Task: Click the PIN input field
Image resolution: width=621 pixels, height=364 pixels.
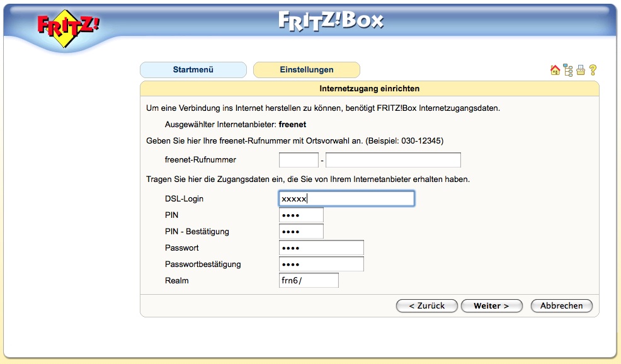Action: click(x=301, y=215)
